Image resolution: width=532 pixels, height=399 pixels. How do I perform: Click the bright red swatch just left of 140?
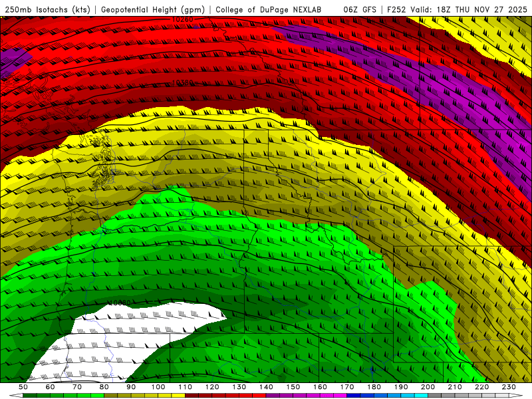point(259,396)
